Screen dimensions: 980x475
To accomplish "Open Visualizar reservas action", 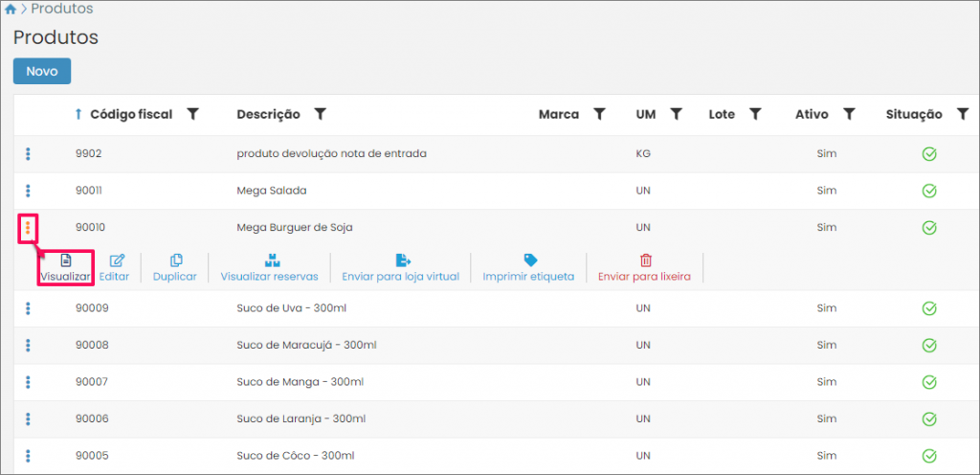I will pos(269,267).
